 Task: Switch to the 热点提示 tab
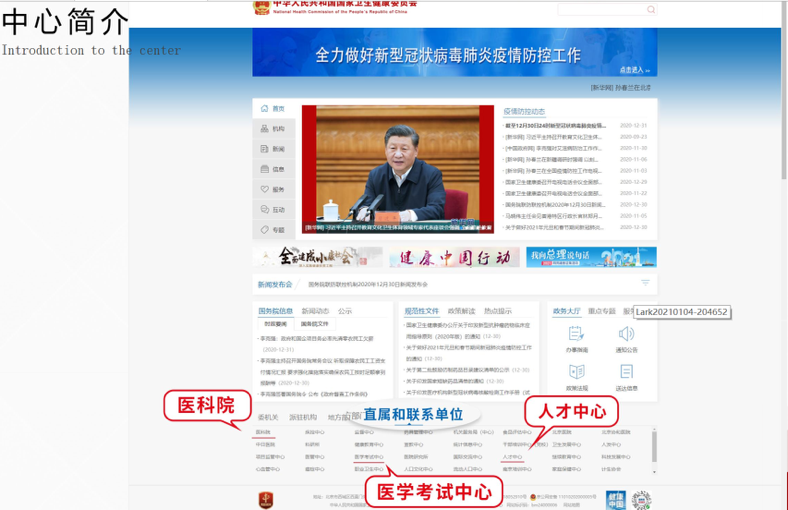pos(498,311)
